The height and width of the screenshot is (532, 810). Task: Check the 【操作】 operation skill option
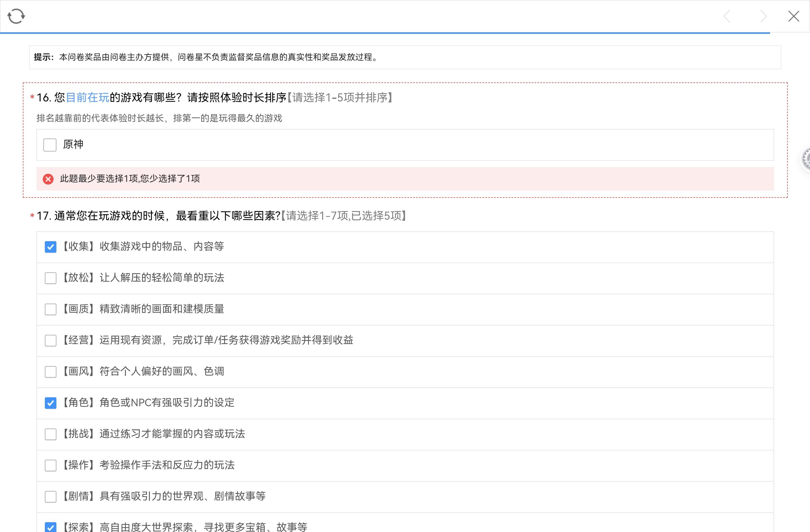[51, 465]
